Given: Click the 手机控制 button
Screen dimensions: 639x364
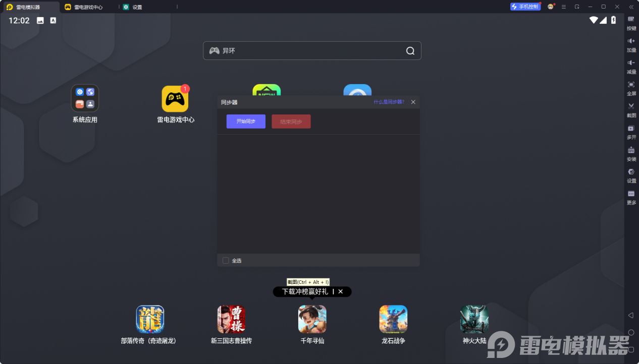Looking at the screenshot, I should 525,7.
